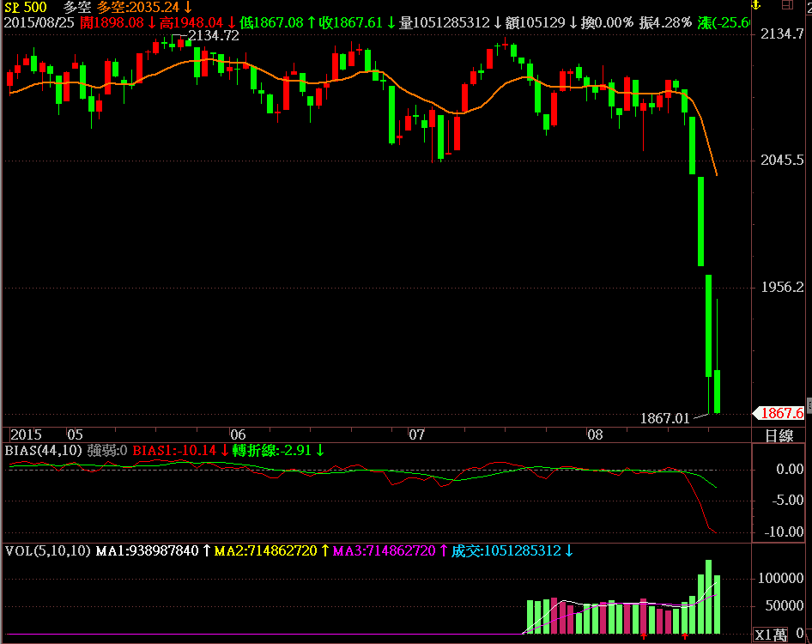812x644 pixels.
Task: Click the 100000 volume axis label
Action: 781,578
